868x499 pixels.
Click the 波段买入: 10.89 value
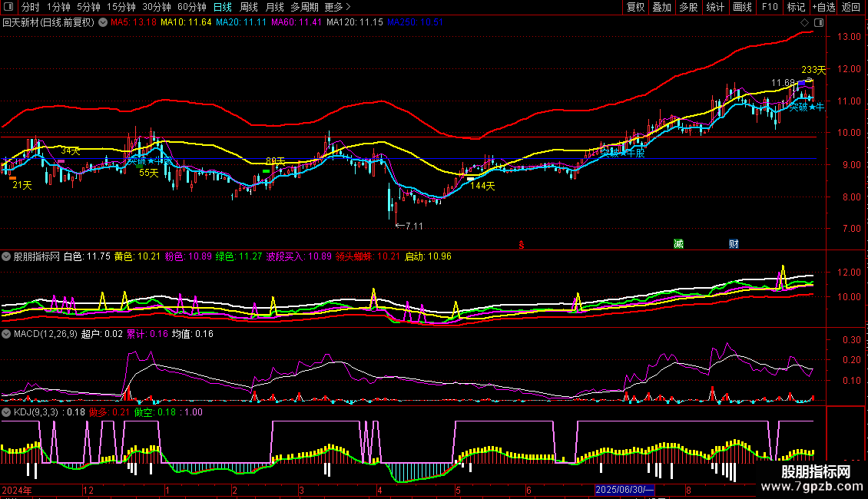tap(299, 256)
